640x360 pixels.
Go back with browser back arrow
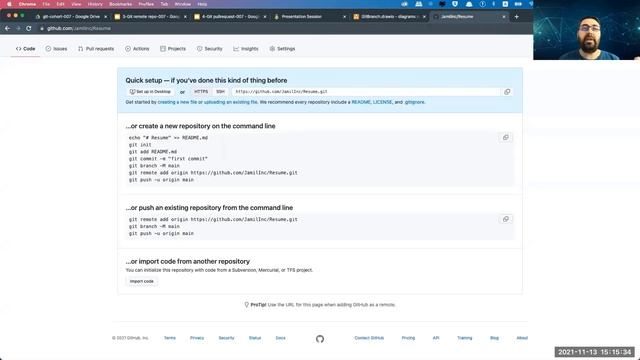point(7,28)
